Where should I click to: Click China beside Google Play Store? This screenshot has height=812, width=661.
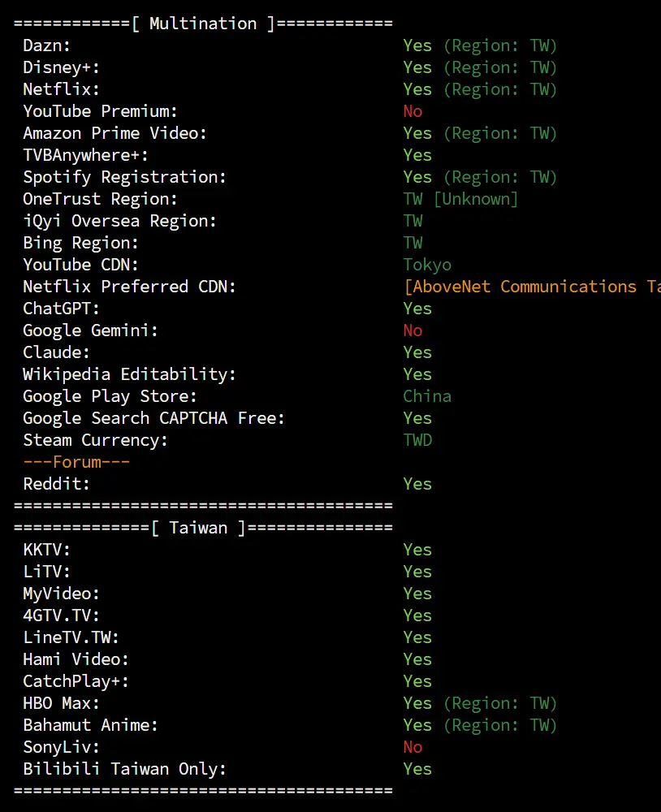click(427, 397)
